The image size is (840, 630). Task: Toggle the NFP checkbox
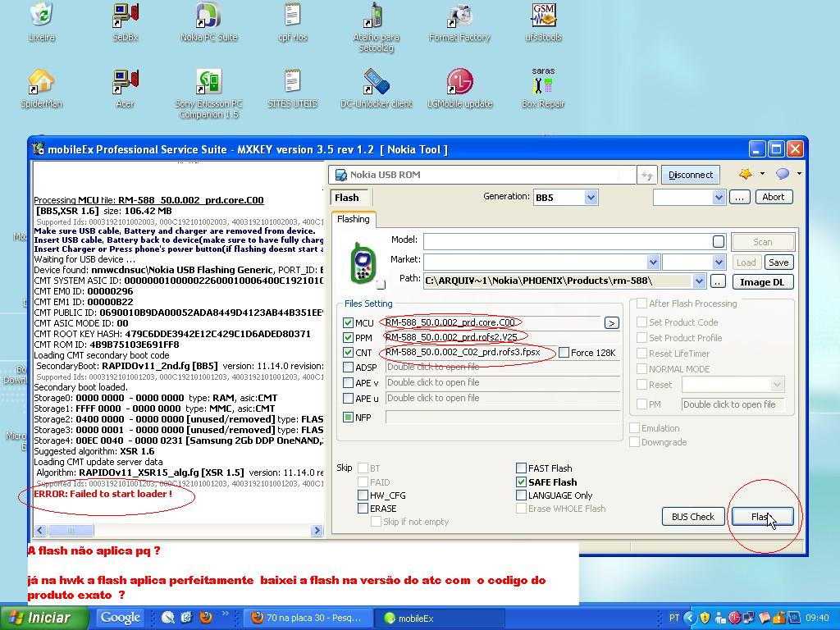click(348, 418)
